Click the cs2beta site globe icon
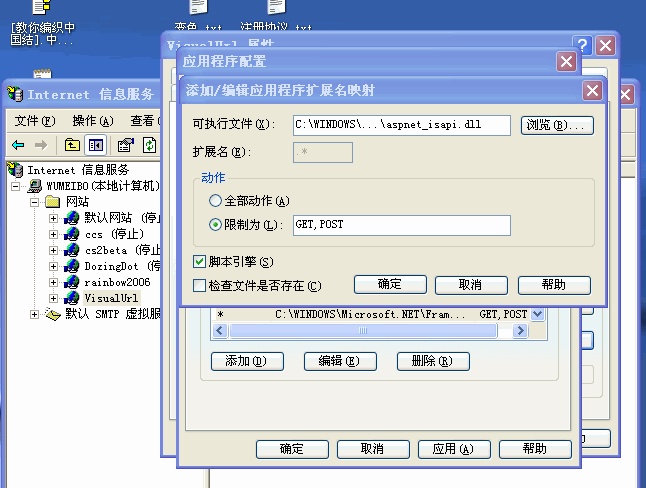 click(72, 250)
